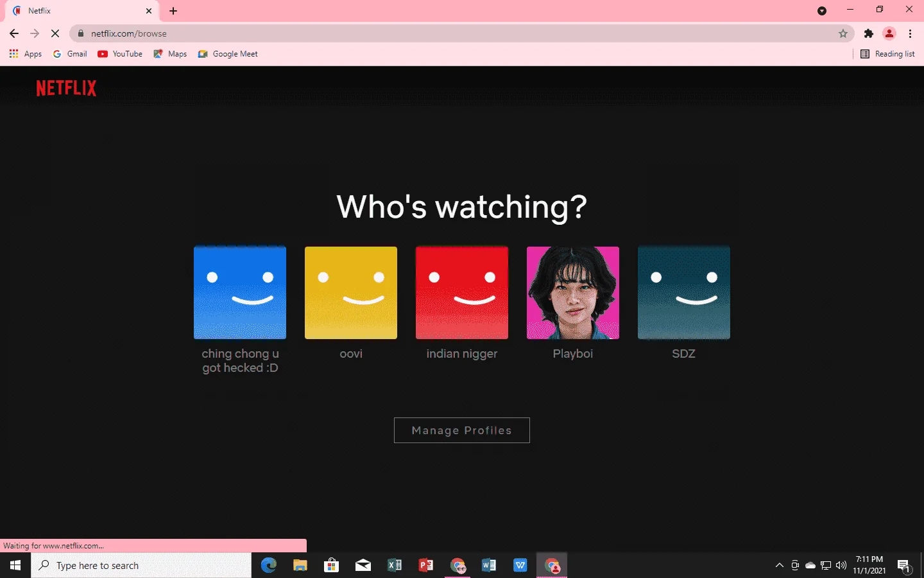This screenshot has width=924, height=578.
Task: Show hidden system tray icons
Action: point(780,565)
